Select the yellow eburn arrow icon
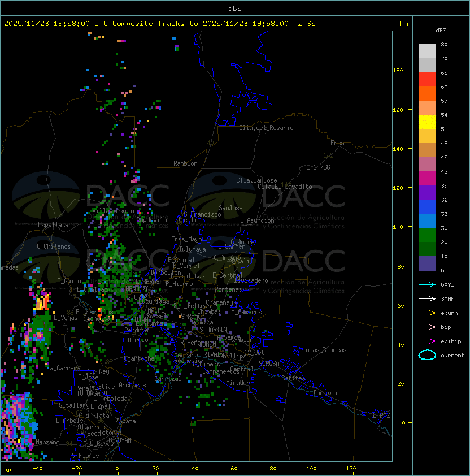470x476 pixels. click(x=427, y=313)
